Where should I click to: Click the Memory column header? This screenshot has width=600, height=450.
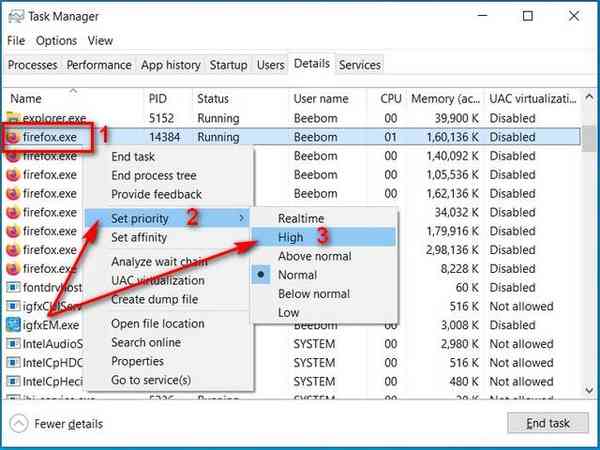[445, 99]
